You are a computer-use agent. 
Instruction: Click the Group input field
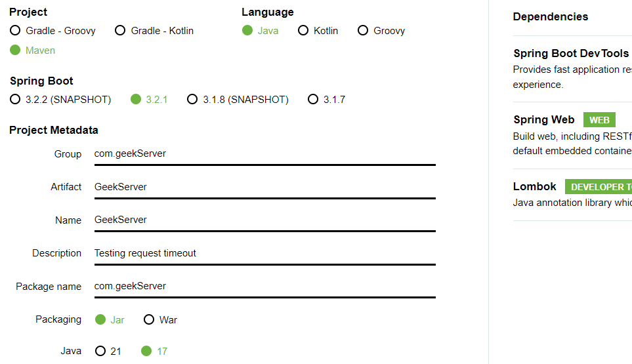tap(264, 154)
